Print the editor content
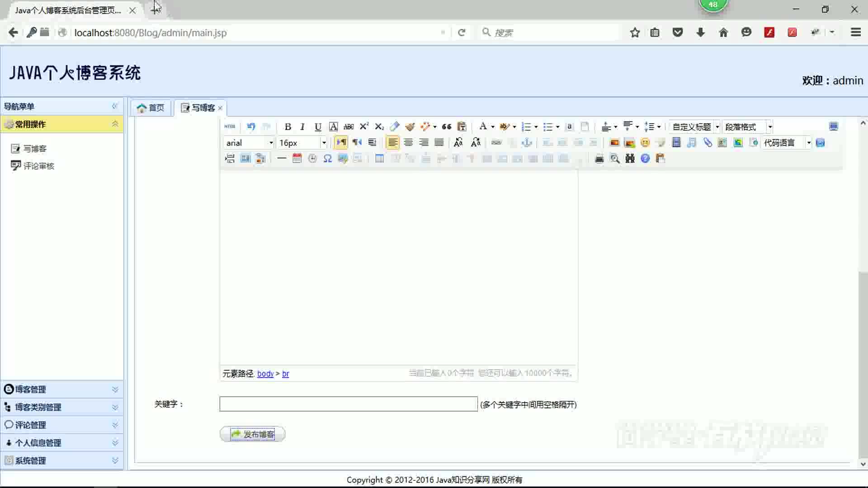This screenshot has width=868, height=488. [x=599, y=159]
